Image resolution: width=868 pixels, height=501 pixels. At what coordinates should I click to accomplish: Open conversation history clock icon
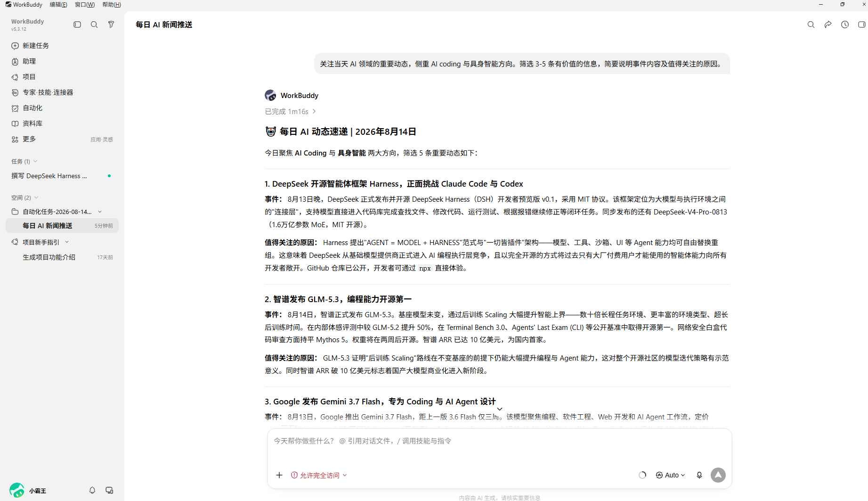click(x=845, y=25)
